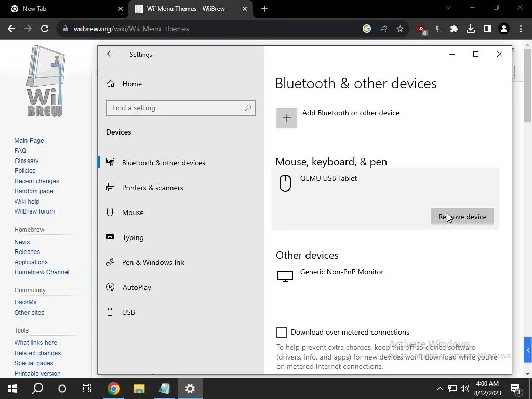Reload the WiiBrew page

click(x=45, y=29)
